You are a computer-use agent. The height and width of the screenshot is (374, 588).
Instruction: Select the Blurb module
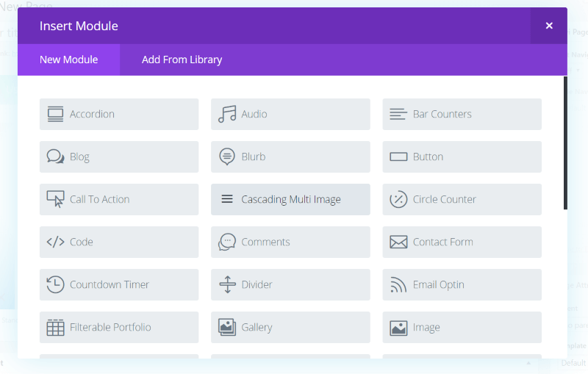[x=290, y=157]
